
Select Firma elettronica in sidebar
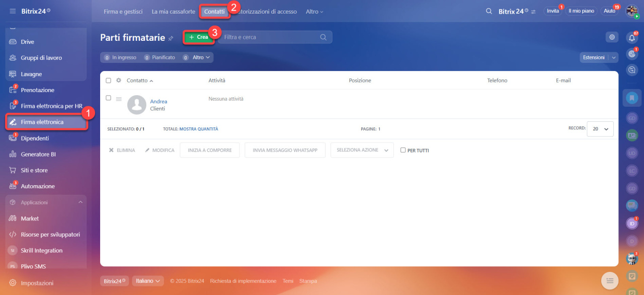click(x=46, y=122)
